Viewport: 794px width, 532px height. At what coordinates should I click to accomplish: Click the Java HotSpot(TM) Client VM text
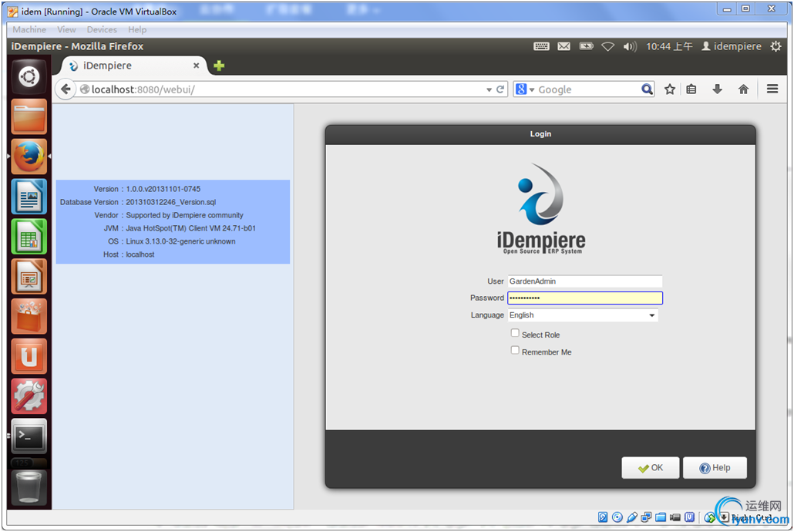tap(191, 228)
